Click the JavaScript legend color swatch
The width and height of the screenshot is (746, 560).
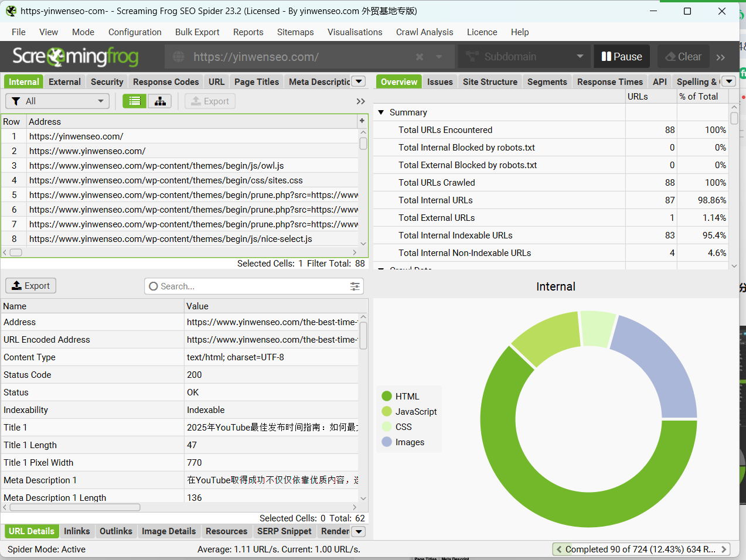coord(387,412)
